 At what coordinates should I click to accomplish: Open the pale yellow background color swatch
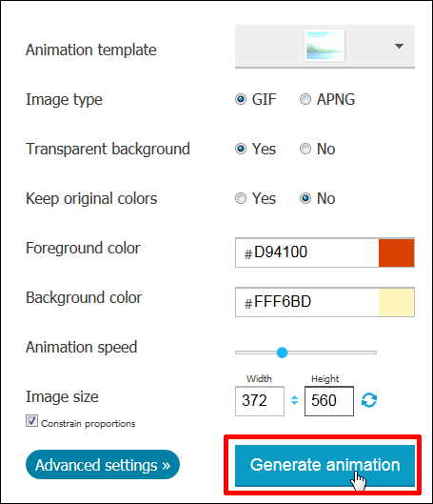coord(397,302)
